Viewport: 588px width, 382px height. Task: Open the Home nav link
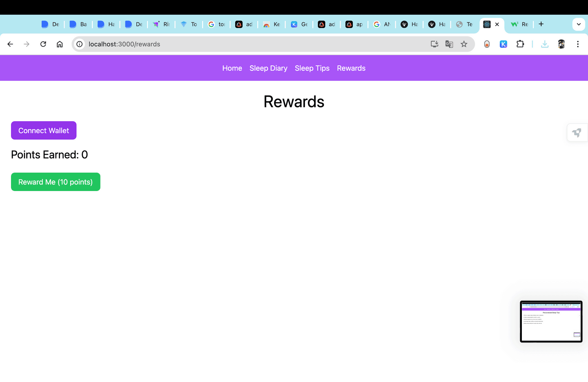click(232, 68)
